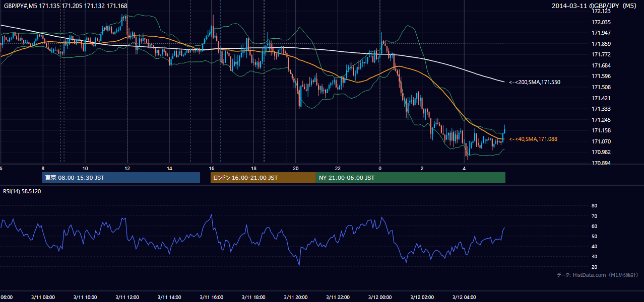Click hour label 18 under price chart
Viewport: 644px width, 302px height.
tap(254, 169)
